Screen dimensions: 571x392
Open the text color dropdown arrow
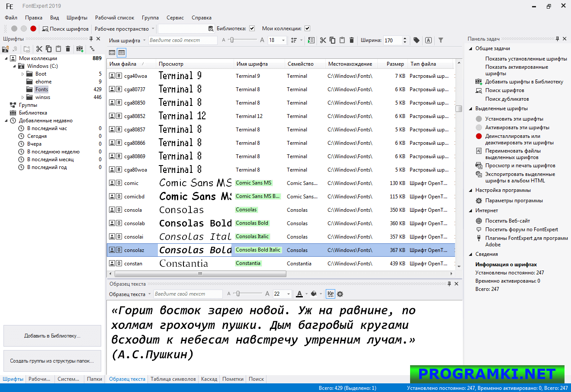tap(307, 294)
